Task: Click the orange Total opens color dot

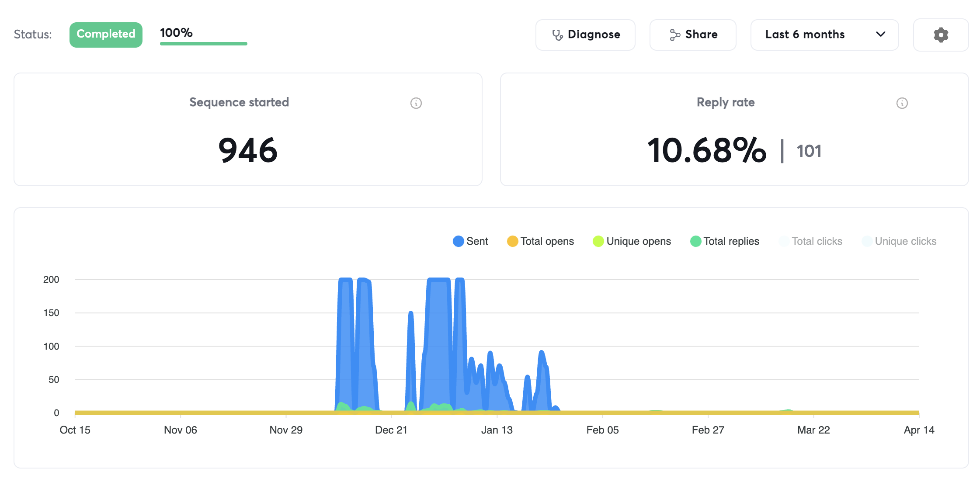Action: coord(512,241)
